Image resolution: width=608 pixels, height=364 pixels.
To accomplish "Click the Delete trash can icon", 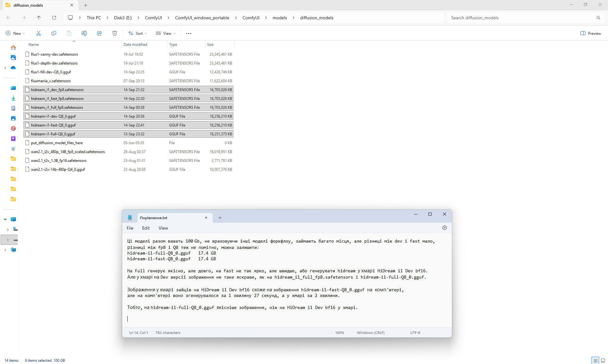I will pyautogui.click(x=115, y=33).
